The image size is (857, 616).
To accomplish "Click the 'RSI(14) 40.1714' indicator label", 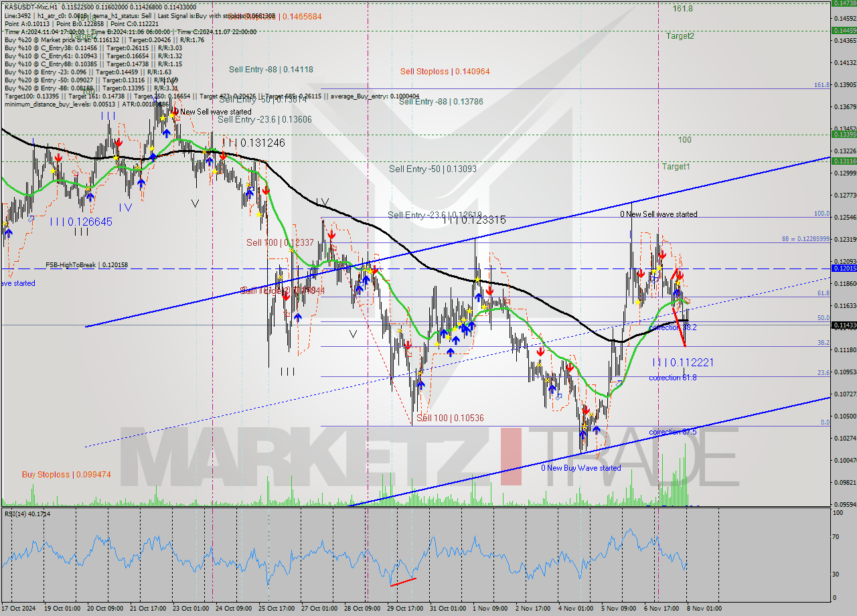I will pos(27,514).
